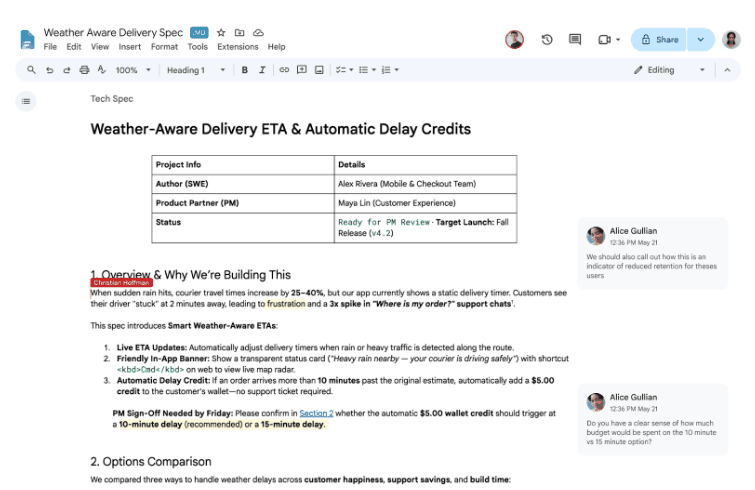Insert a link icon

tap(284, 70)
